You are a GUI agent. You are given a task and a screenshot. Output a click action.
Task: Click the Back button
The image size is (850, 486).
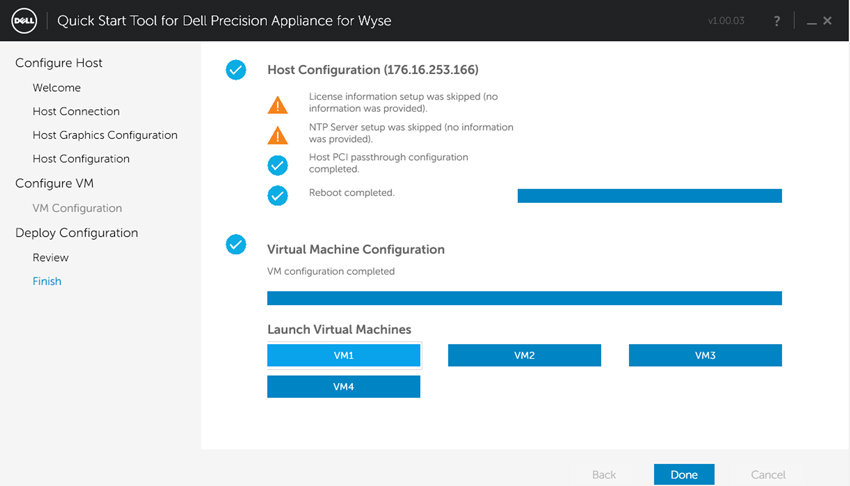pyautogui.click(x=604, y=475)
